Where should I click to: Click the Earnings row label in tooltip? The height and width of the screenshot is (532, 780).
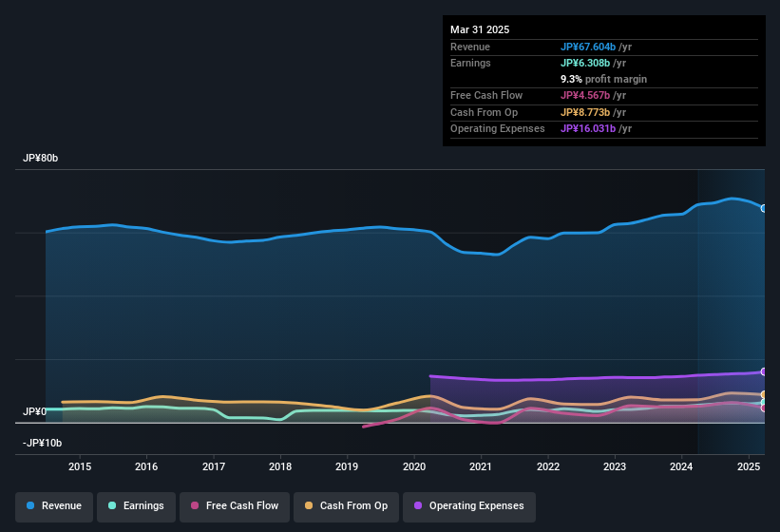470,63
